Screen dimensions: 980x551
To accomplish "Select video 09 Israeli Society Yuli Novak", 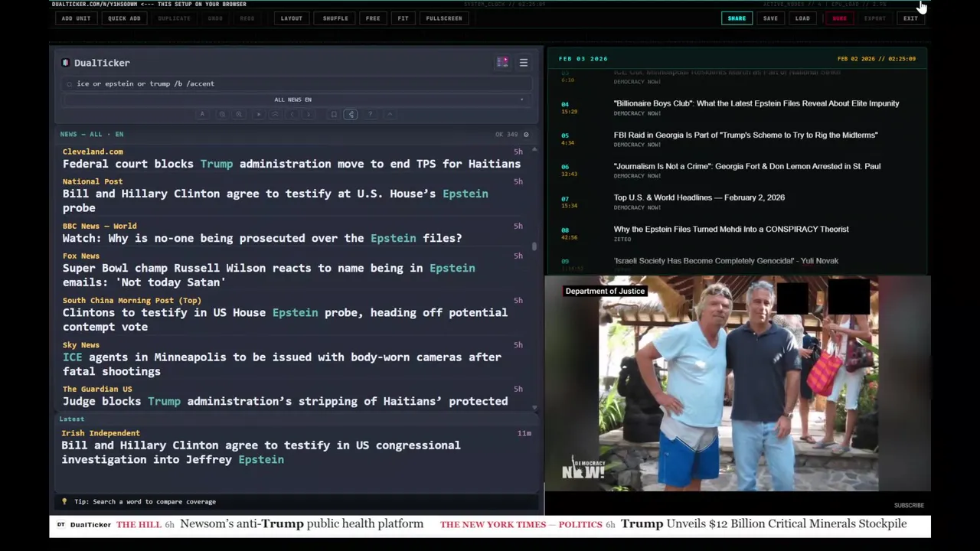I will (x=726, y=261).
